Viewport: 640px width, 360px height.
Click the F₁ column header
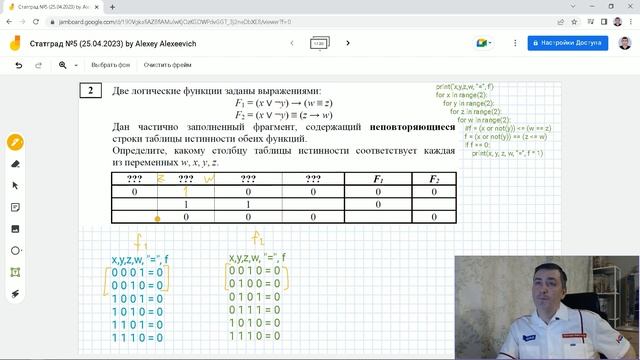378,179
